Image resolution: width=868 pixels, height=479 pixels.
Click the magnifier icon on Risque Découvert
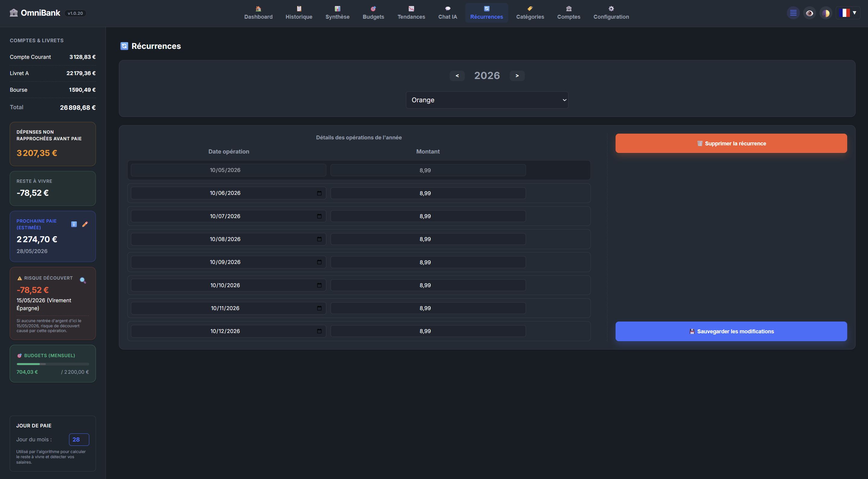(83, 280)
